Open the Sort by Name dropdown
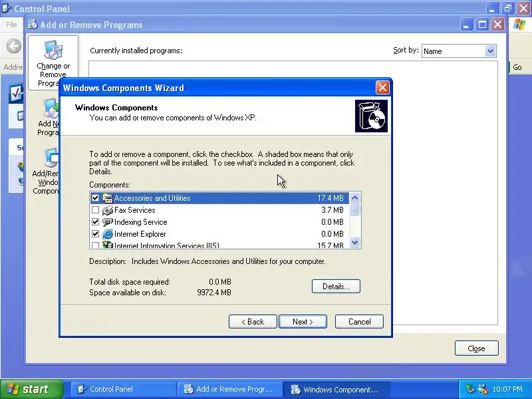This screenshot has width=532, height=399. click(x=490, y=51)
